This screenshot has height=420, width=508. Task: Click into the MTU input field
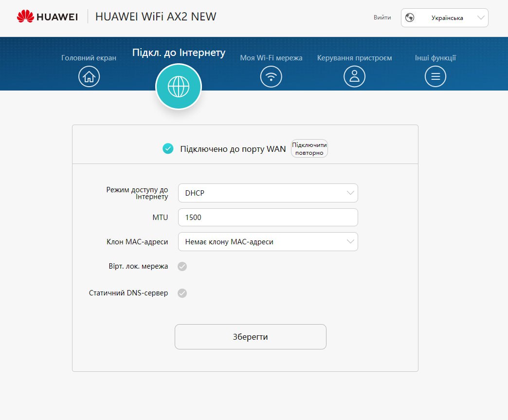click(268, 218)
